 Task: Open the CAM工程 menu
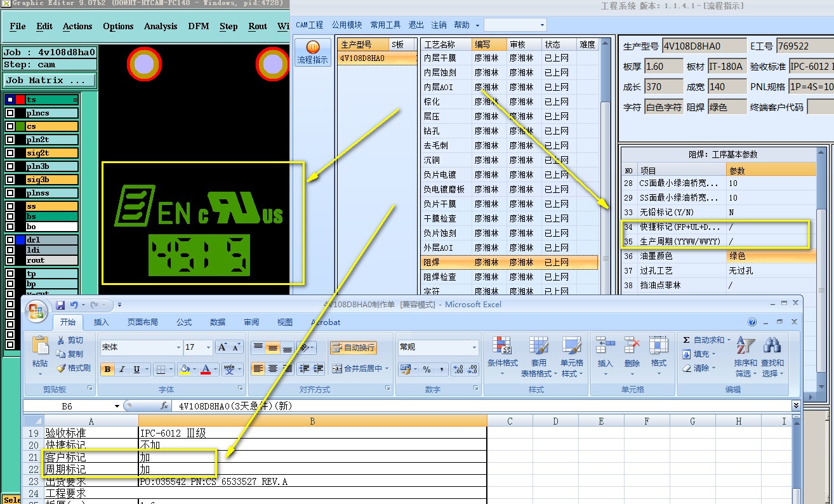(310, 25)
